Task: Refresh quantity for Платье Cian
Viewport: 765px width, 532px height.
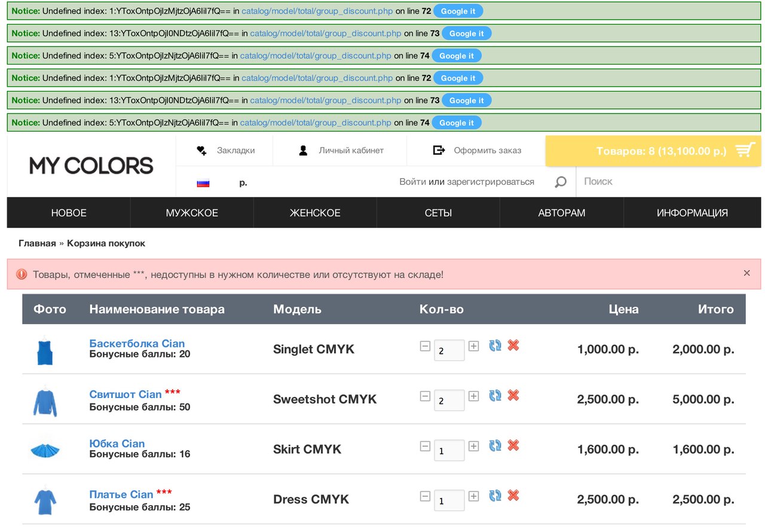Action: coord(495,496)
